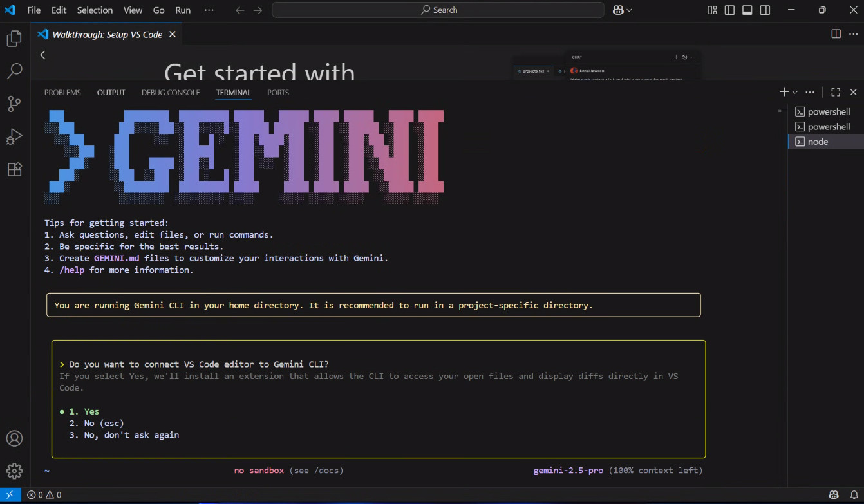
Task: Open the Explorer view in activity bar
Action: click(14, 39)
